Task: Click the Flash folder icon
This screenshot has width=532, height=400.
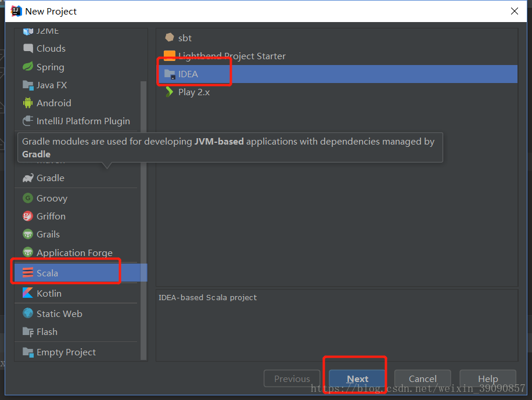Action: pyautogui.click(x=28, y=331)
